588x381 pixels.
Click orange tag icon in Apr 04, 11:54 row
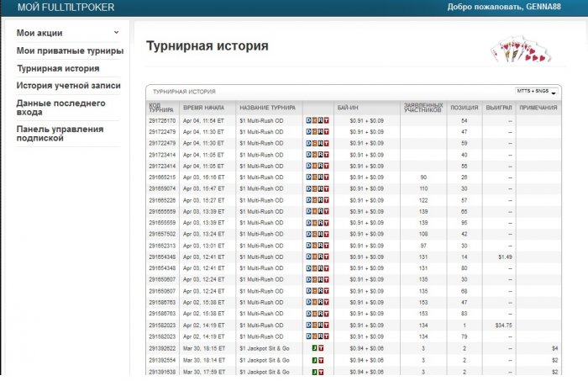(x=315, y=120)
